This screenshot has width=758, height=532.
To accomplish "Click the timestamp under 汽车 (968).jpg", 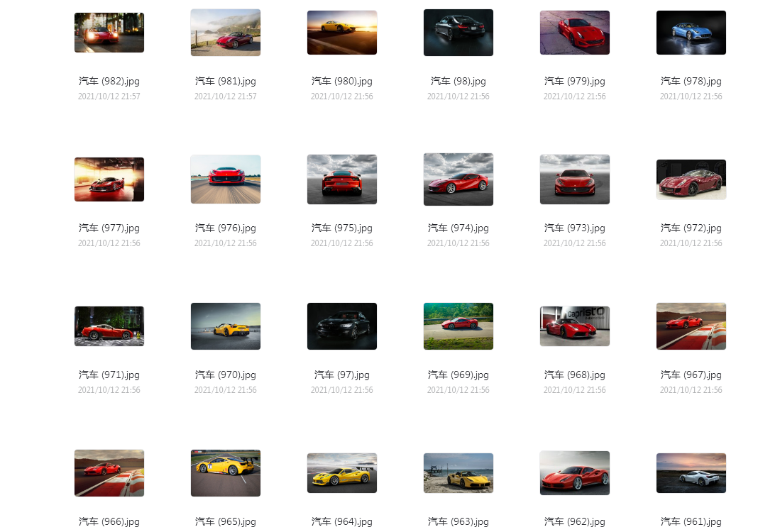I will click(575, 390).
